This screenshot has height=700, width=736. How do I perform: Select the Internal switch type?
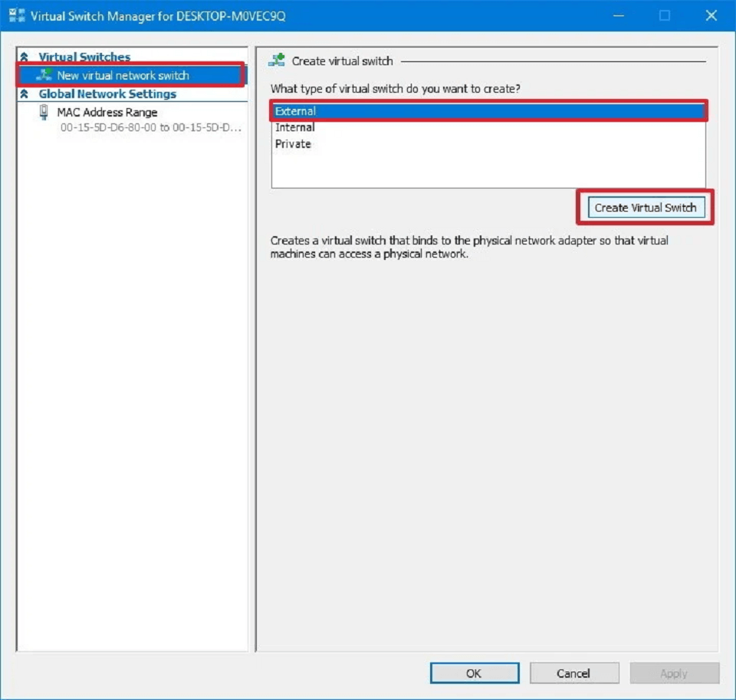pos(488,127)
